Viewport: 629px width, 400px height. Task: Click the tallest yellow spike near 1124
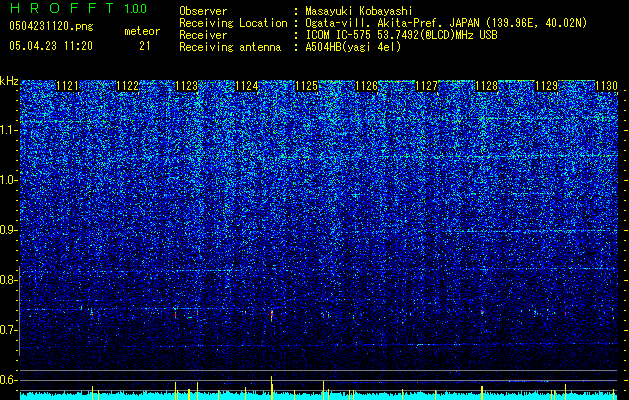(x=272, y=388)
